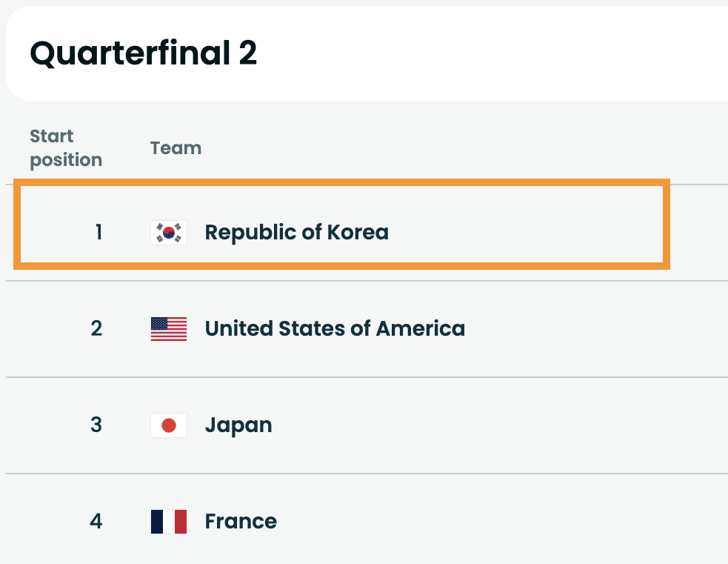Select the France team name
This screenshot has width=728, height=564.
pos(241,522)
